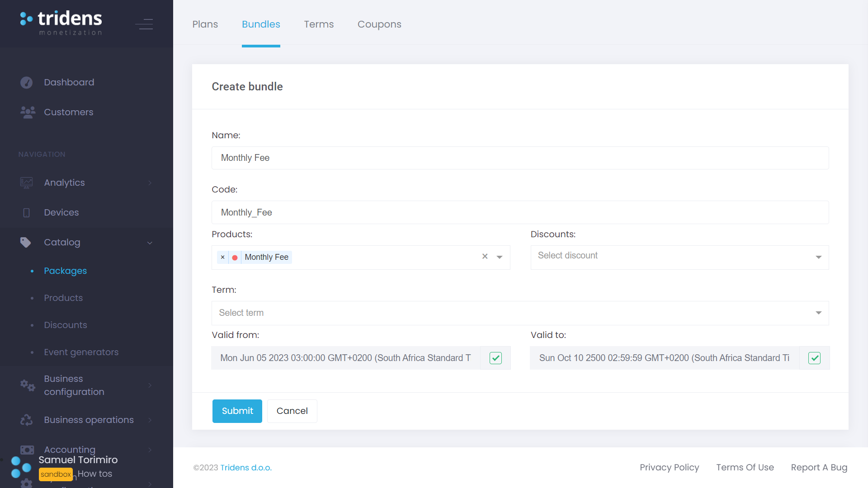Click the Catalog tag icon
This screenshot has height=488, width=868.
tap(26, 242)
